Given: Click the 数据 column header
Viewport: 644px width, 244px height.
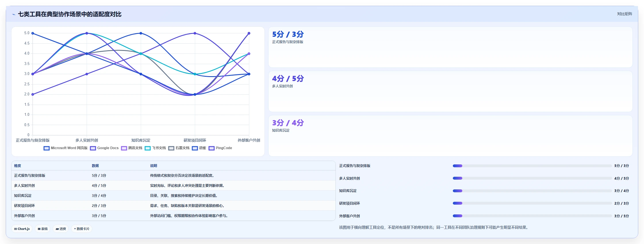Looking at the screenshot, I should click(x=95, y=166).
